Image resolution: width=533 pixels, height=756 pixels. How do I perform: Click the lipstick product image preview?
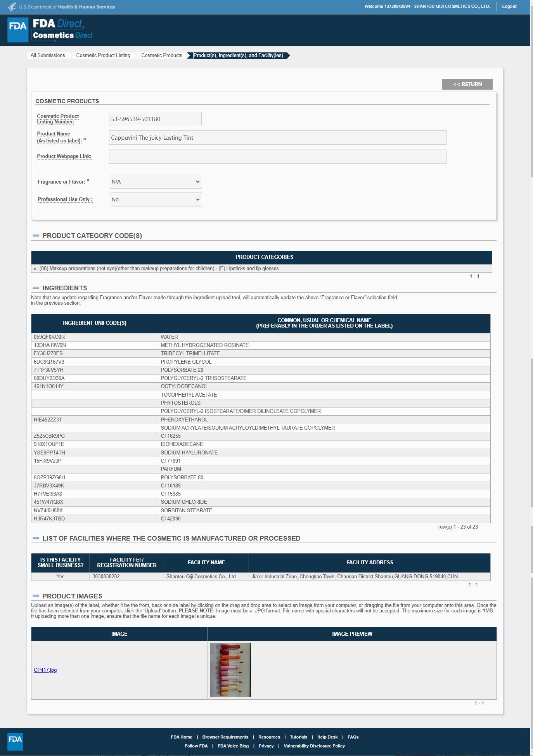point(230,669)
